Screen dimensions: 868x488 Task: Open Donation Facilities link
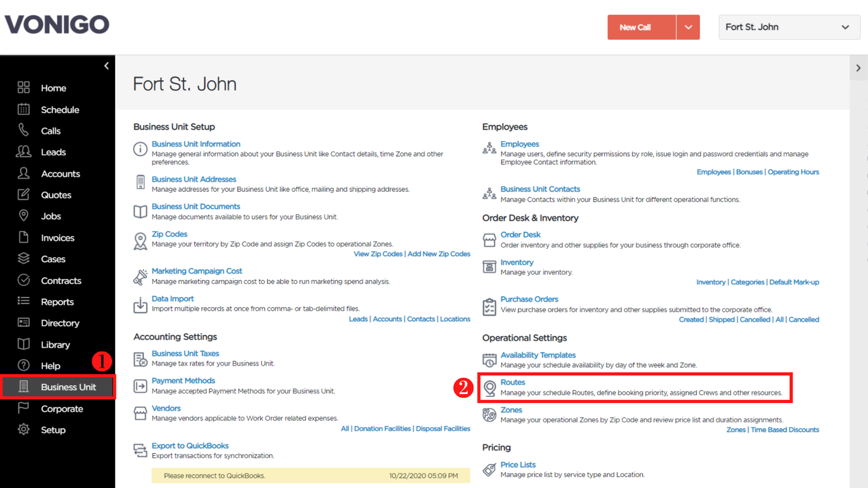pyautogui.click(x=383, y=428)
